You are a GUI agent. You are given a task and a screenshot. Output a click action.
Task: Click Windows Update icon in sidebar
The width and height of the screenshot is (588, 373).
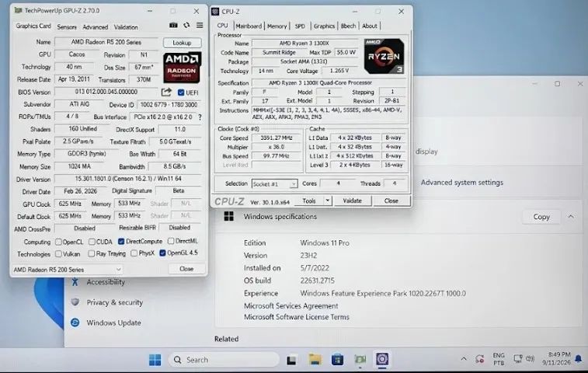[75, 322]
